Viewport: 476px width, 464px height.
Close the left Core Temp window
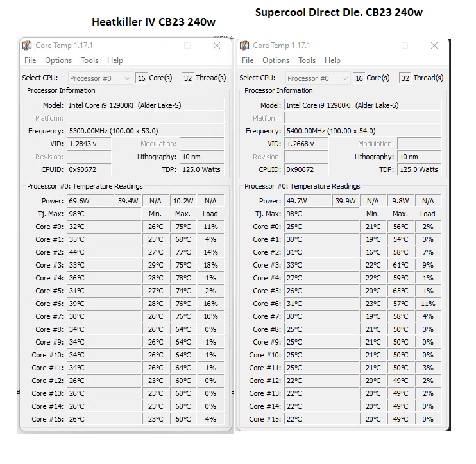click(x=217, y=46)
